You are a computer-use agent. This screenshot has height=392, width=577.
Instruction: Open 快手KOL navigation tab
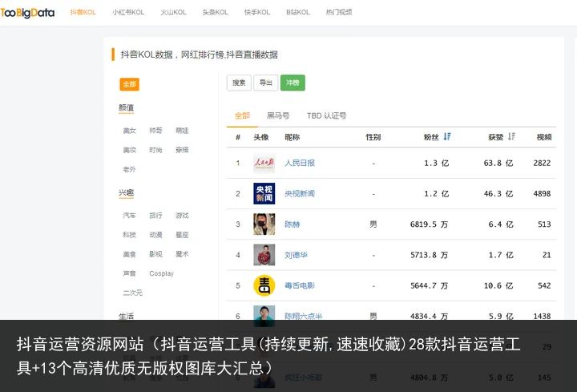257,12
